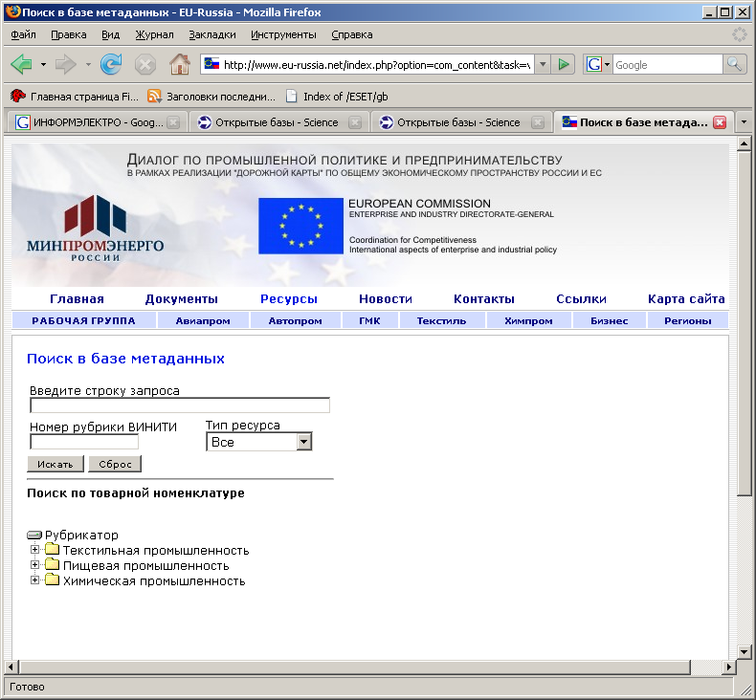
Task: Open the Химпром section link
Action: (528, 321)
